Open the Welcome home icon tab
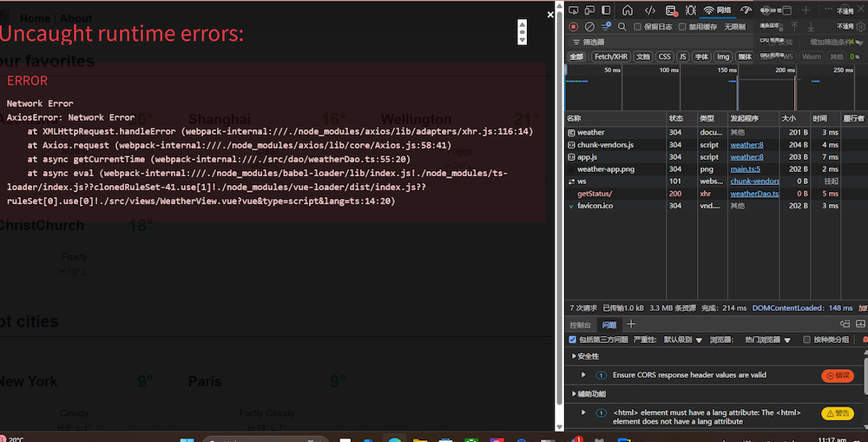 pyautogui.click(x=628, y=10)
